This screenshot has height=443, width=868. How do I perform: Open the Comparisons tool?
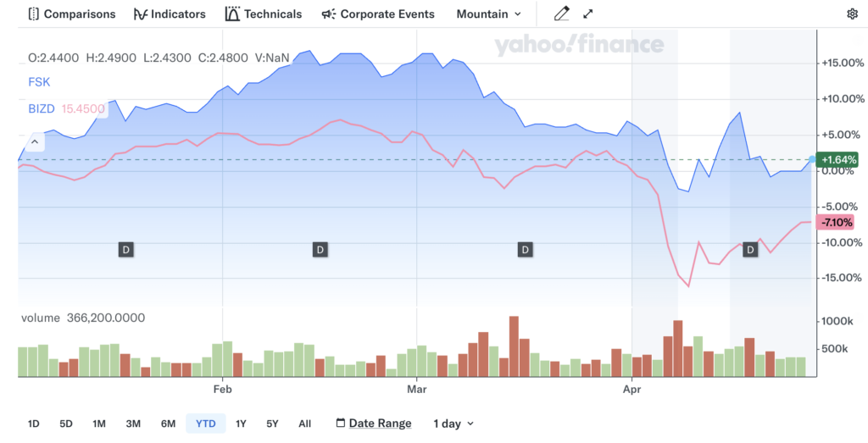pos(72,14)
